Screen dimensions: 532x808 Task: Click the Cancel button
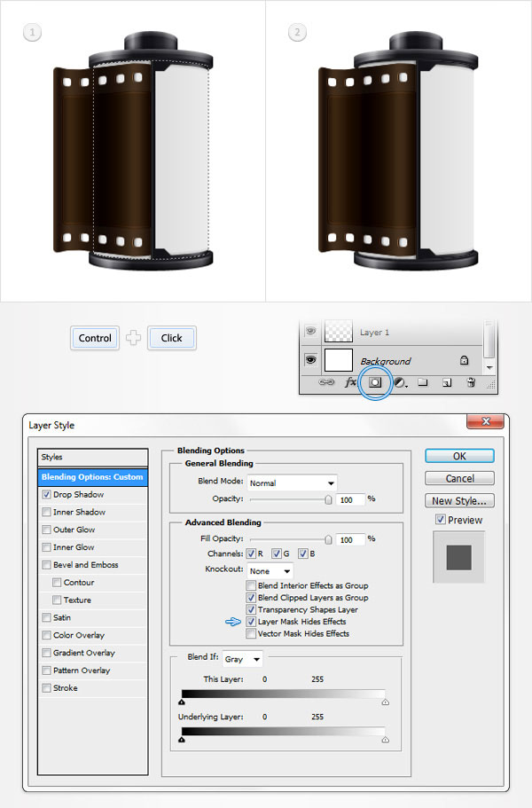[459, 478]
